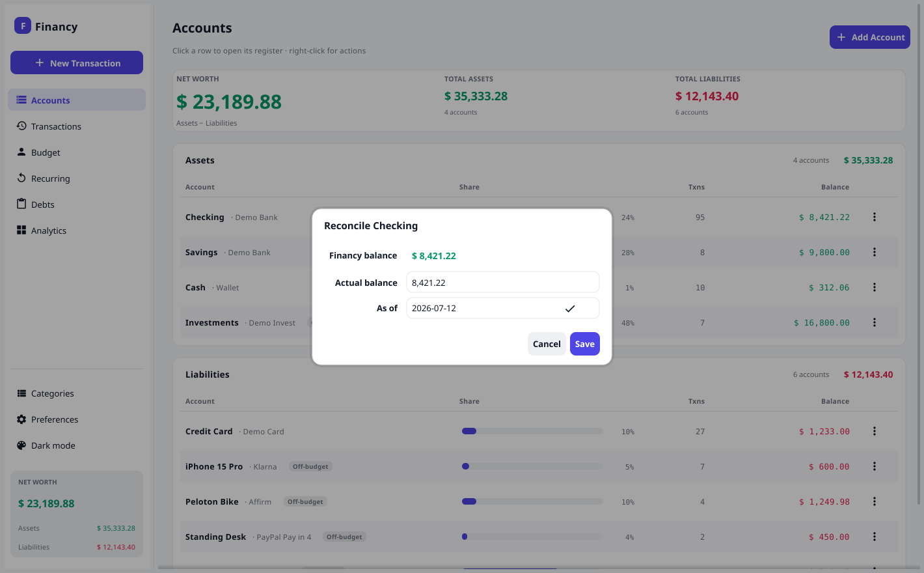Open Preferences gear icon
This screenshot has width=924, height=573.
pos(21,419)
